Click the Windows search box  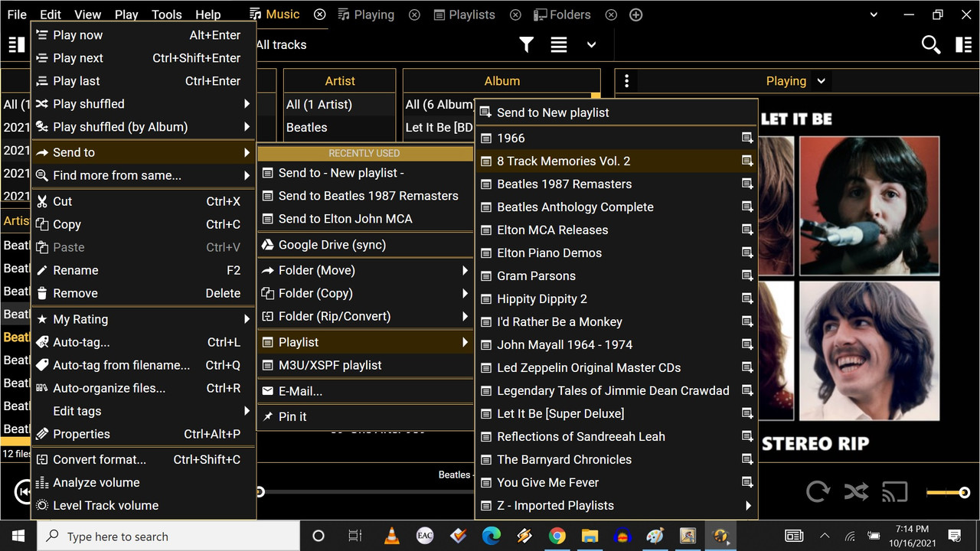point(168,536)
